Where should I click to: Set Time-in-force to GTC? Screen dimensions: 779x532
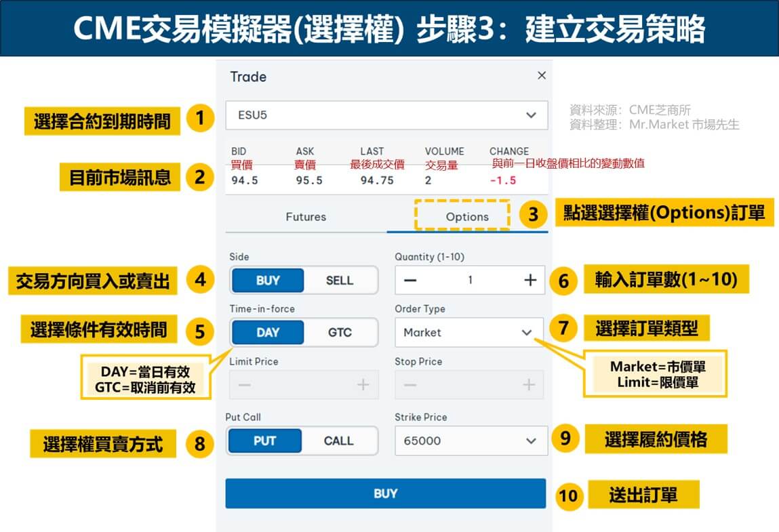340,333
